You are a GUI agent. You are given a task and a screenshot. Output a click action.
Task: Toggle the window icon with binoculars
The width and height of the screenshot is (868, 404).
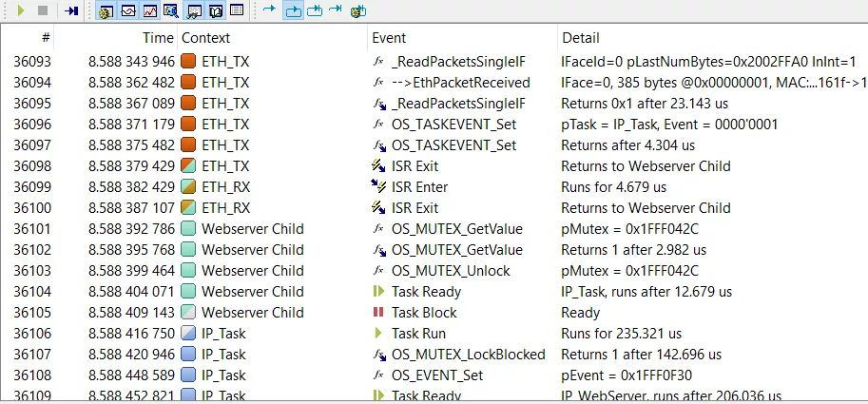[x=194, y=10]
